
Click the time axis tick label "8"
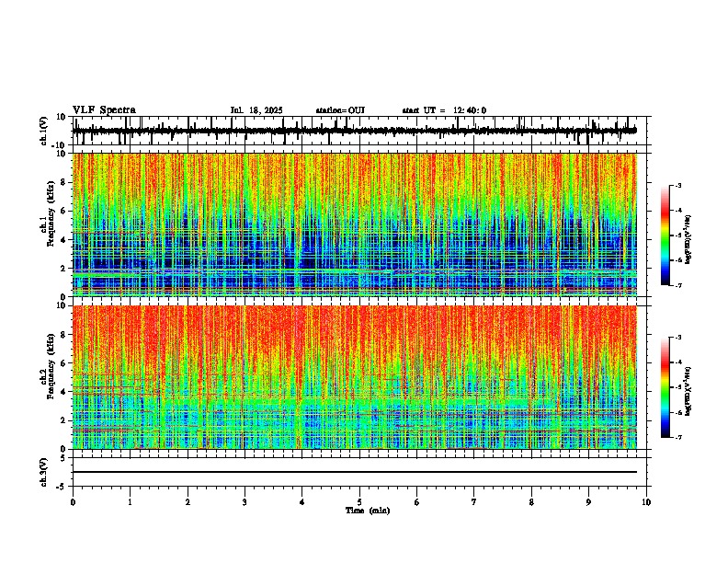pos(531,502)
